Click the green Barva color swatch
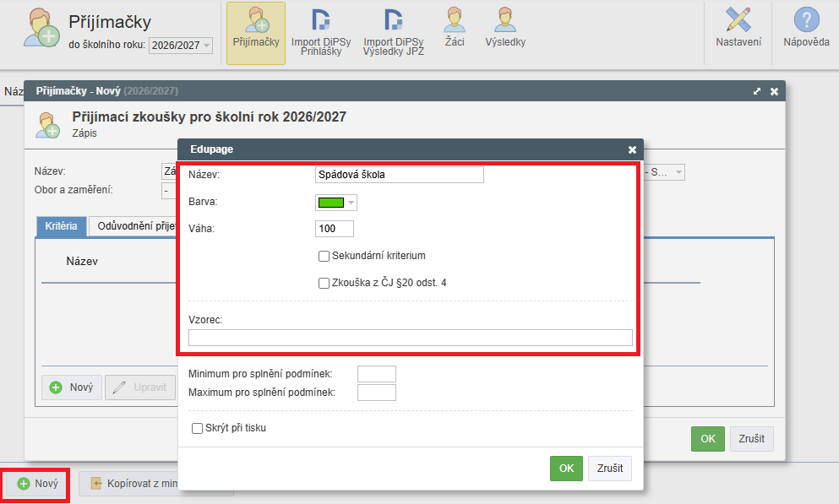This screenshot has height=504, width=839. (330, 203)
